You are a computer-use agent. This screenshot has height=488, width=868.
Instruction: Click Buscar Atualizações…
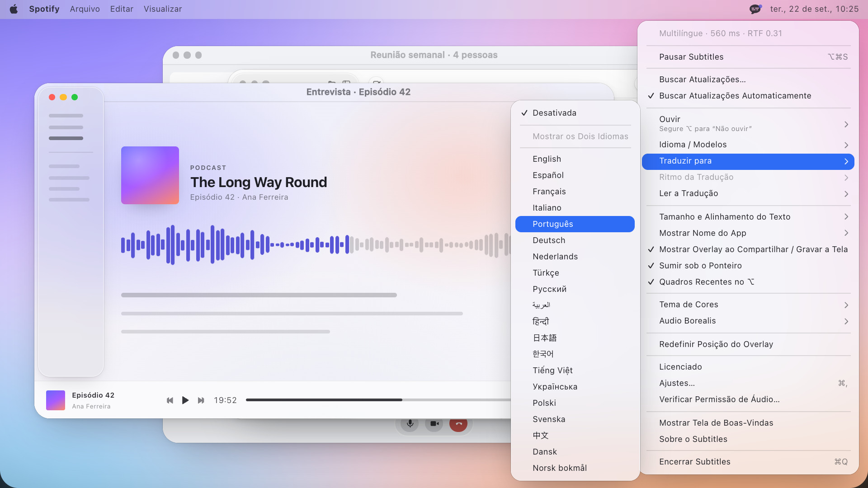[748, 80]
